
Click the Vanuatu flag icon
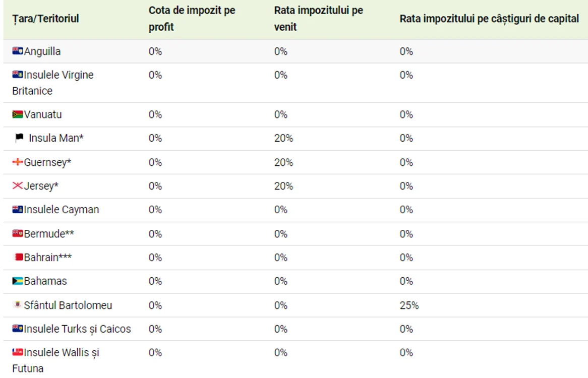click(x=18, y=114)
